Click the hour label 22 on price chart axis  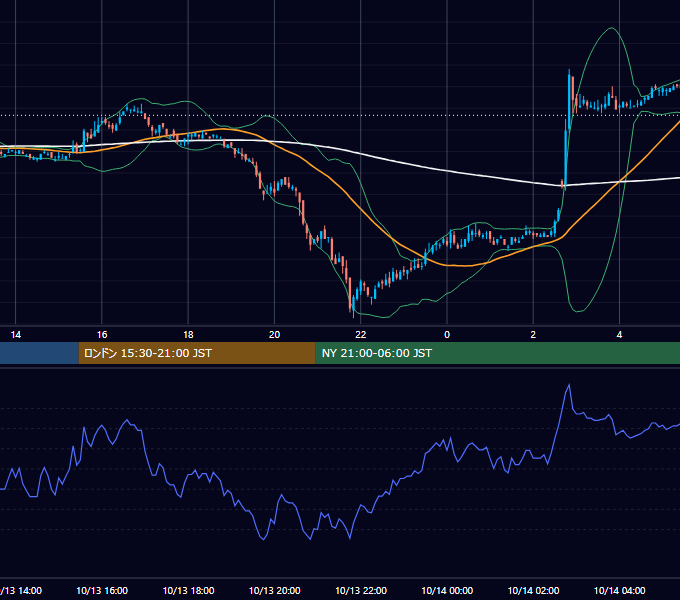tap(361, 335)
